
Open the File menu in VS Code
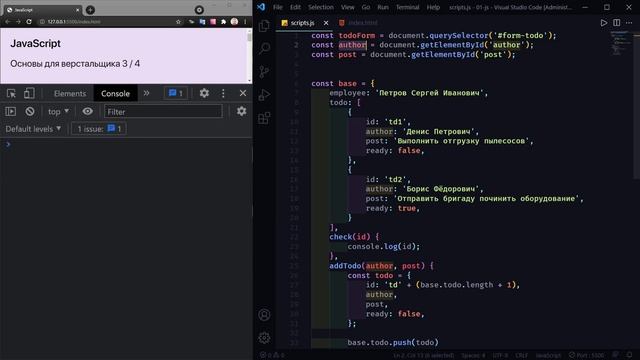tap(278, 7)
